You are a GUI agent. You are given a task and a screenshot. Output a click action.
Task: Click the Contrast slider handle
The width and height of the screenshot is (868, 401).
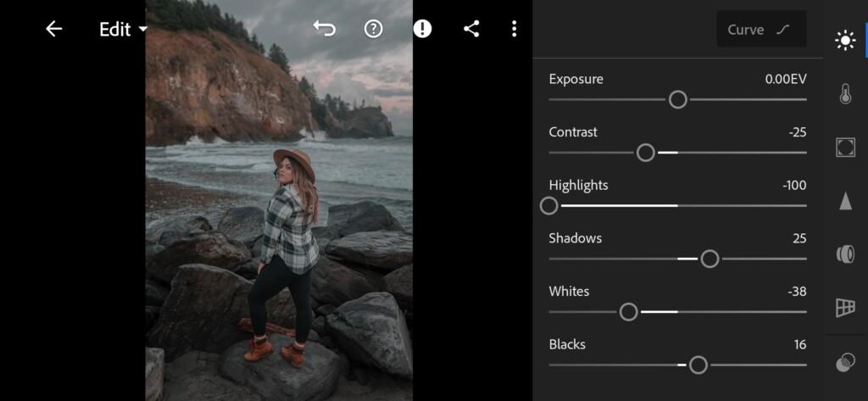(645, 153)
